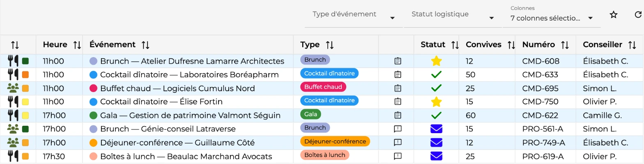
Task: Click green checkmark status in CMD-633 row
Action: tap(436, 75)
